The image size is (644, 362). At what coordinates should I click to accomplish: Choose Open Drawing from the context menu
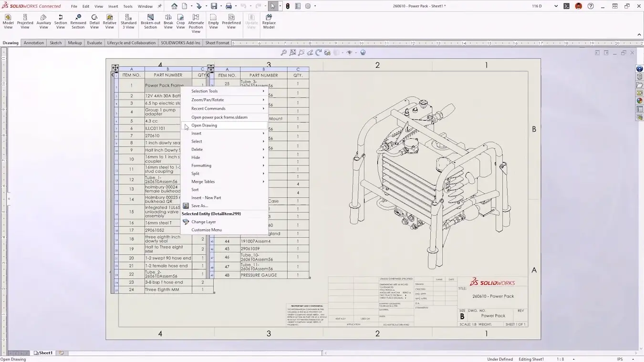pos(204,125)
